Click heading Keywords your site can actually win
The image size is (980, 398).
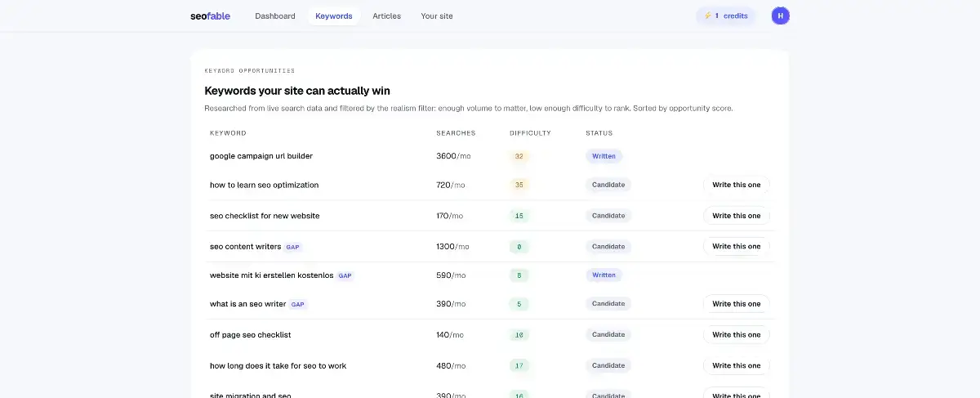coord(297,91)
